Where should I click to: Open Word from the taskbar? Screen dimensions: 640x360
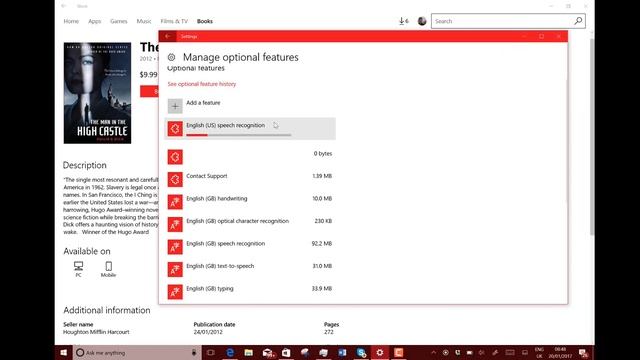[342, 353]
